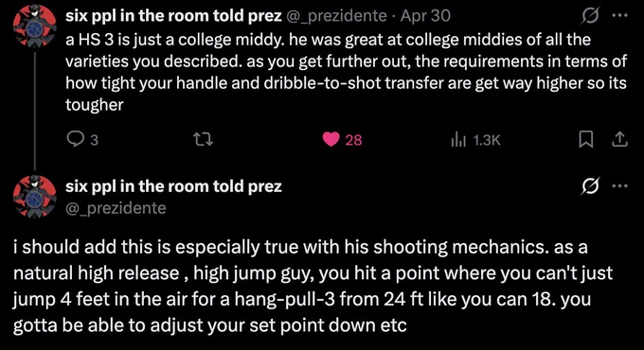Open Apr 30 tweet timestamp
The image size is (644, 350).
425,16
